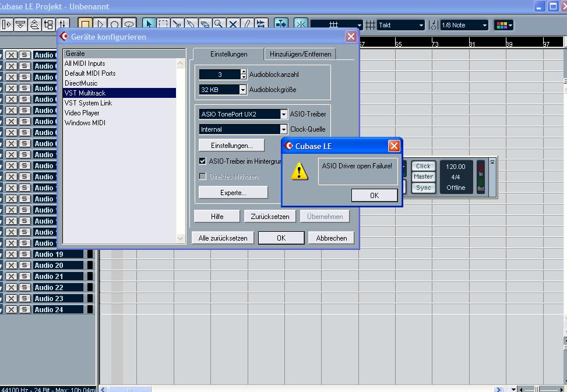This screenshot has width=567, height=392.
Task: Click the Cubase logo in the Geräte konfigurieren title bar
Action: (64, 36)
